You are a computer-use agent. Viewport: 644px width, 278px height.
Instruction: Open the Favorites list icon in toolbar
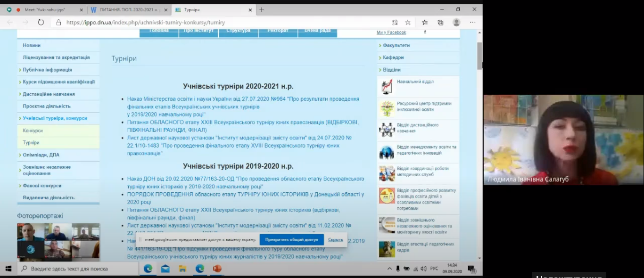click(x=425, y=22)
